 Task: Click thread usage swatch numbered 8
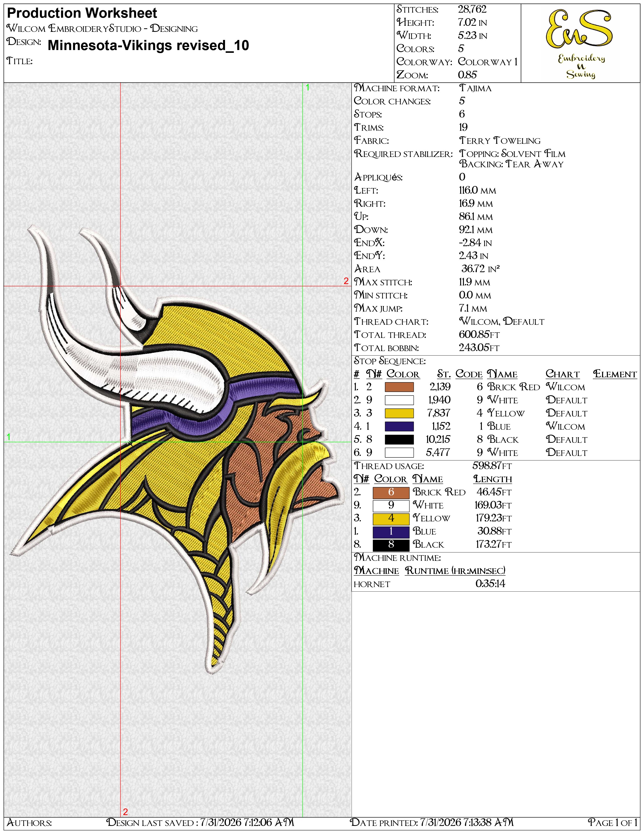pos(391,545)
